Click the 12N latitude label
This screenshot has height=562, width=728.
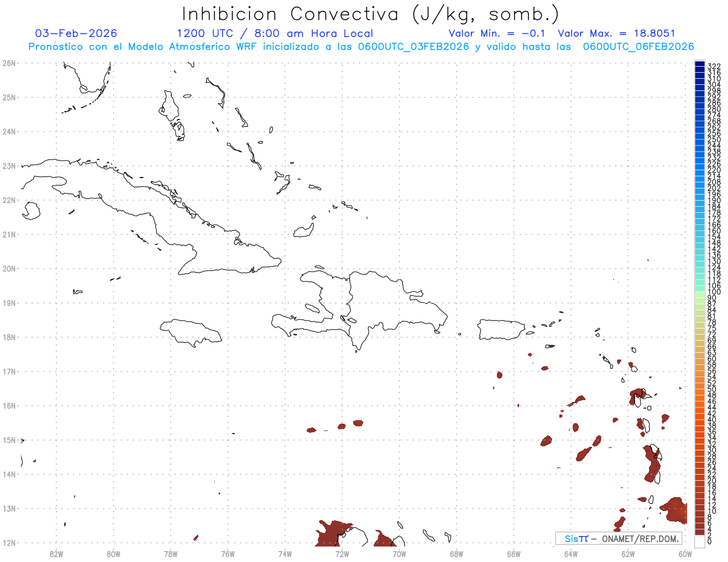(8, 543)
